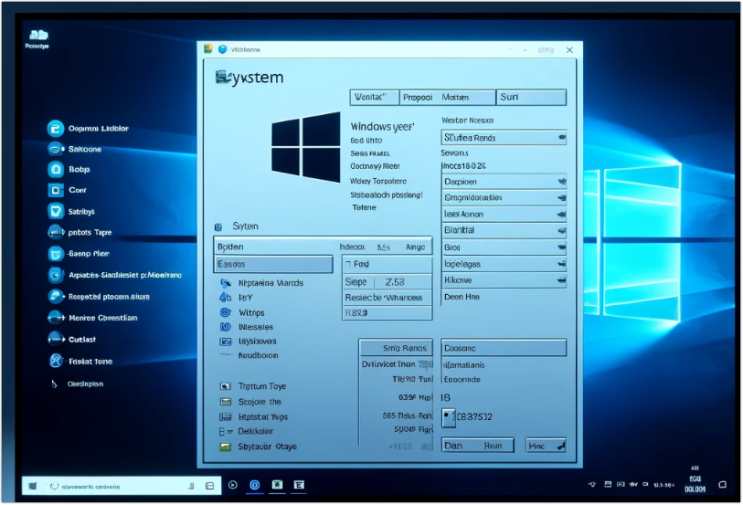Open the green taskbar app icon
The image size is (743, 505).
point(277,485)
